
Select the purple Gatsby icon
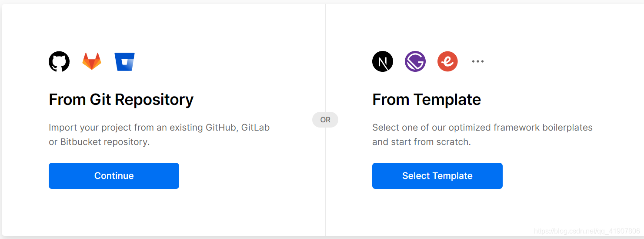[415, 61]
